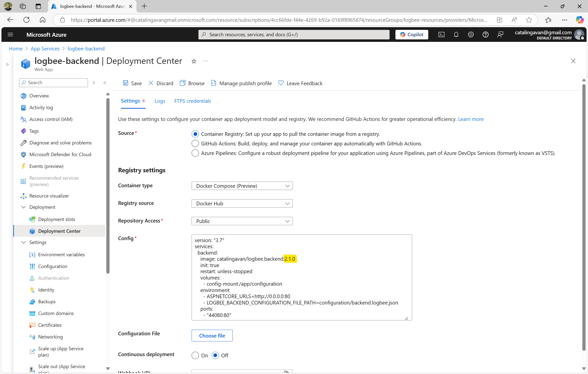Screen dimensions: 588x374
Task: Open the Container type dropdown
Action: pos(242,186)
